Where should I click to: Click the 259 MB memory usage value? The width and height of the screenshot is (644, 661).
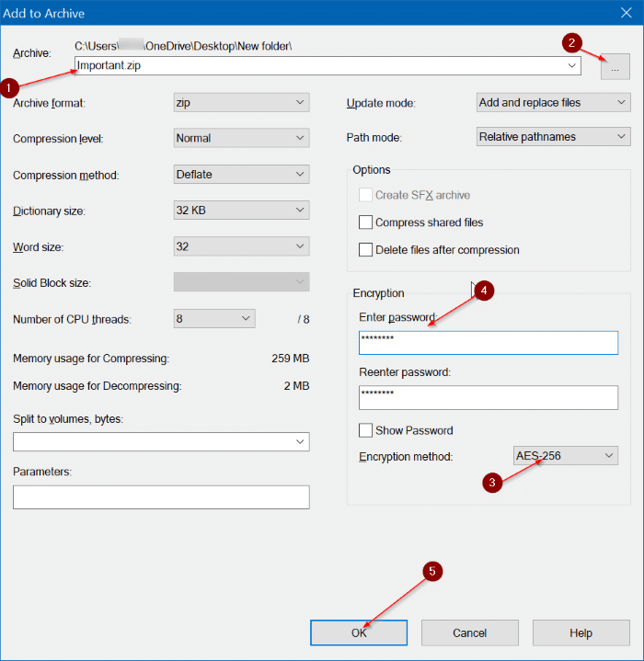click(x=291, y=359)
